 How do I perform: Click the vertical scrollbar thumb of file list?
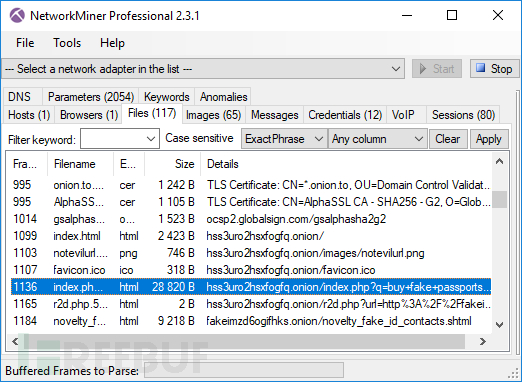(499, 199)
